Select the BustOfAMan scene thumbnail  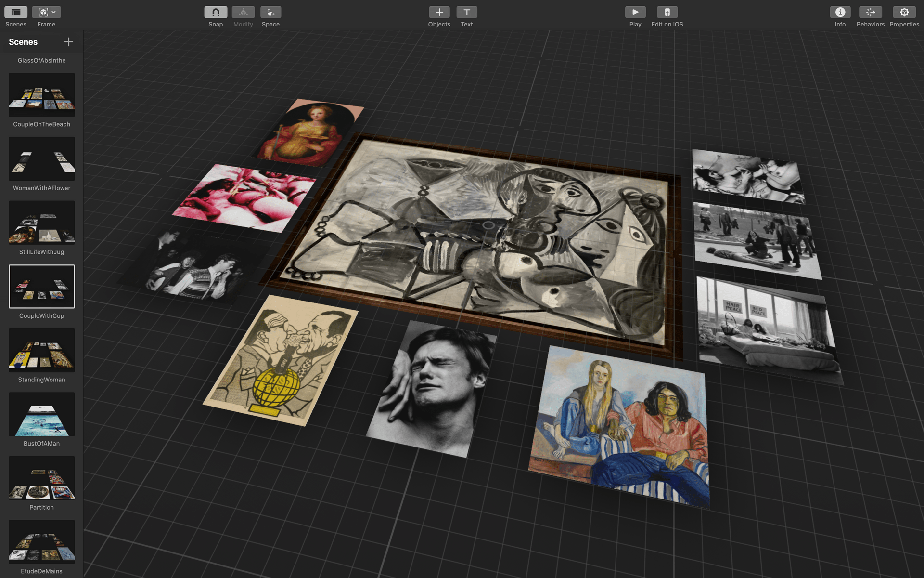click(42, 414)
